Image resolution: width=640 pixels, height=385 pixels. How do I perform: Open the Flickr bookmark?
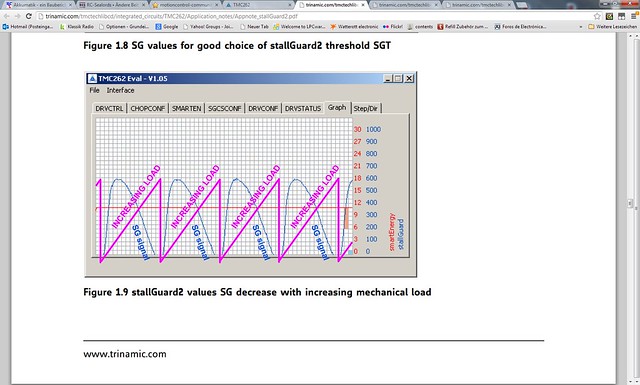click(393, 27)
